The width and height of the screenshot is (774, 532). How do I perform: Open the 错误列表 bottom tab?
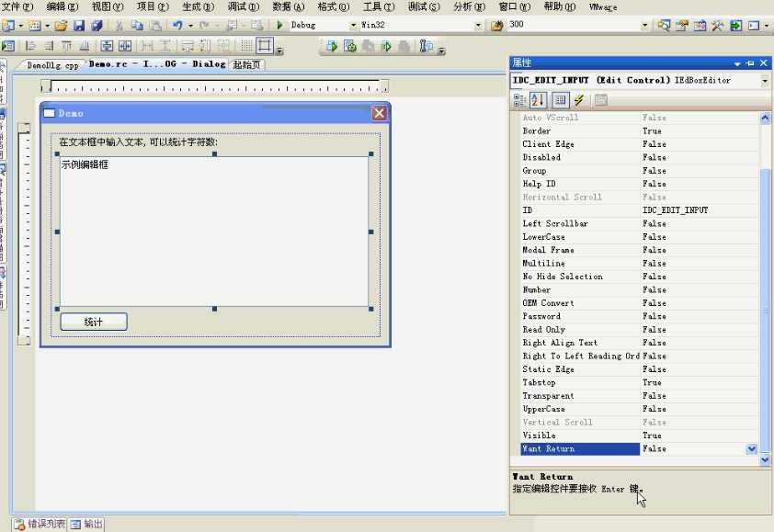[40, 524]
